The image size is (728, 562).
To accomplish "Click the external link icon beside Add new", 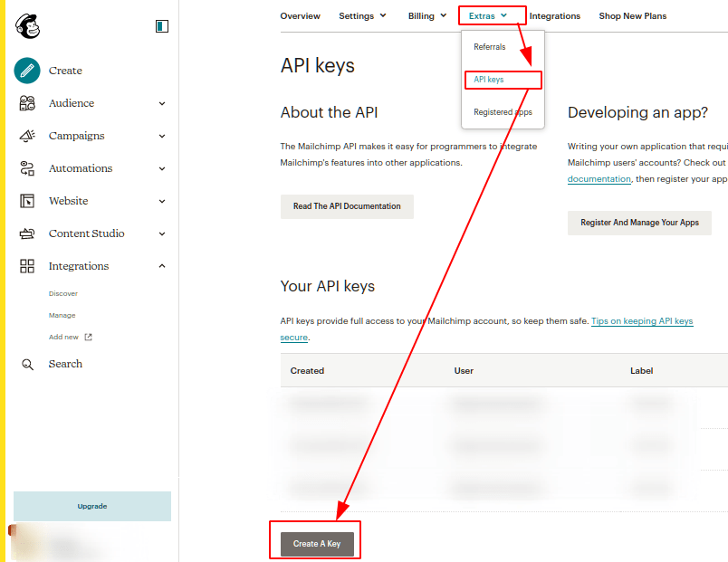I will pyautogui.click(x=88, y=337).
